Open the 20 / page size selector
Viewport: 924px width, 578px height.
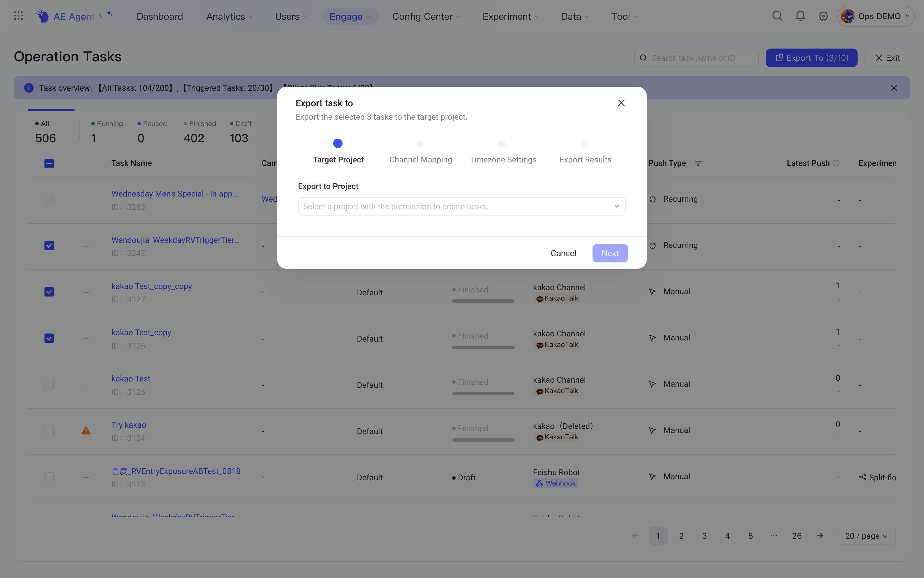(867, 536)
